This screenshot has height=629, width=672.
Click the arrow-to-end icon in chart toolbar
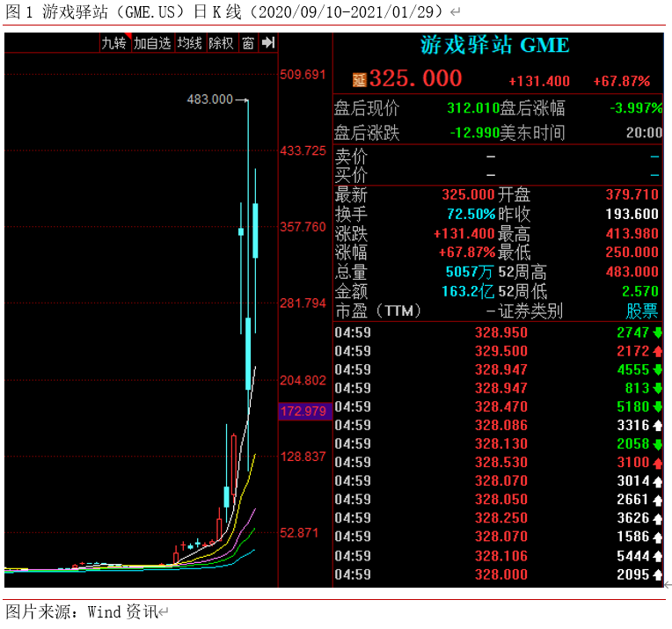[268, 43]
